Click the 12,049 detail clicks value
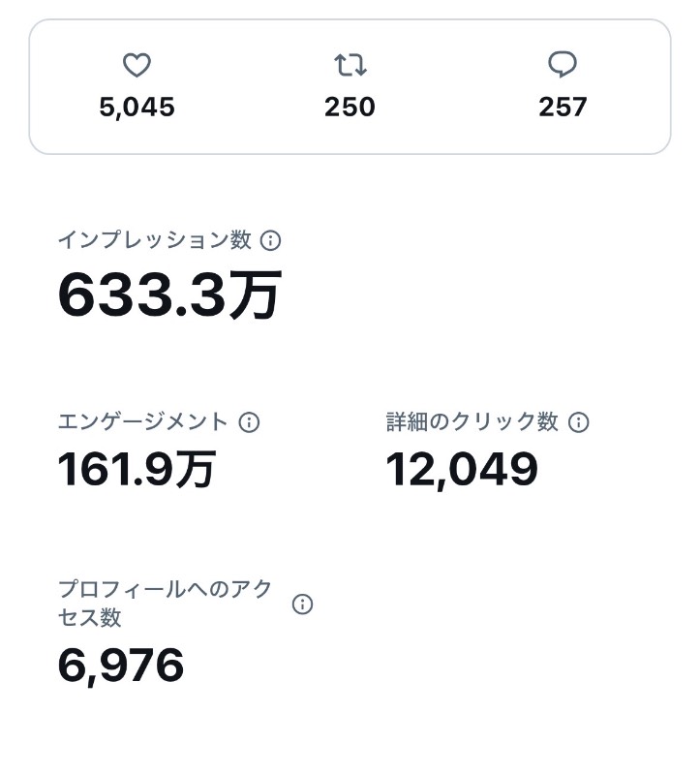Screen dimensions: 700x775 point(462,470)
